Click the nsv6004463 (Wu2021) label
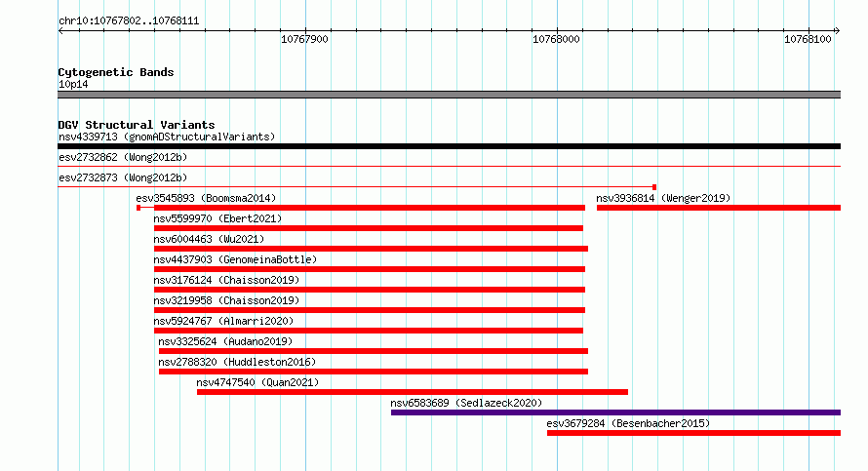Screen dimensions: 868x471 pyautogui.click(x=209, y=239)
